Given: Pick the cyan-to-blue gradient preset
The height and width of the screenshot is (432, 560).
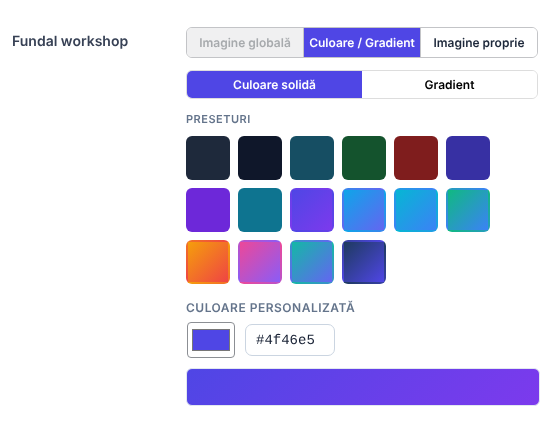Looking at the screenshot, I should pos(416,210).
